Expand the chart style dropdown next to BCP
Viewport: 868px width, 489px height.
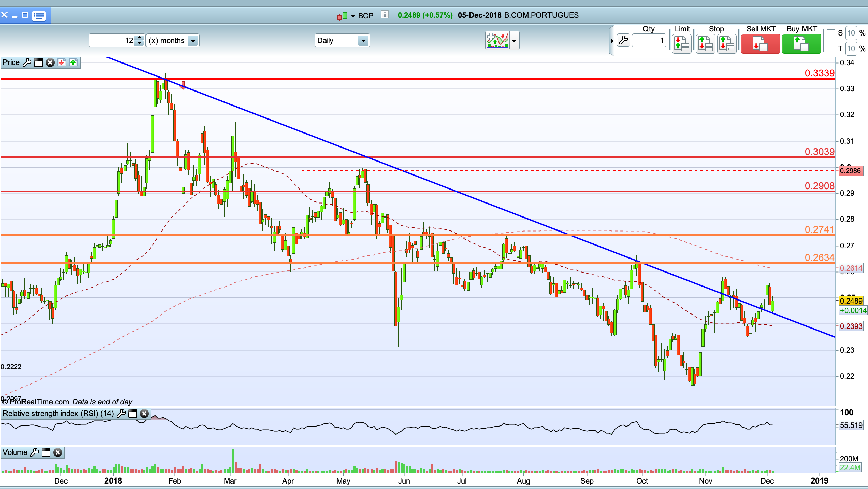tap(353, 16)
